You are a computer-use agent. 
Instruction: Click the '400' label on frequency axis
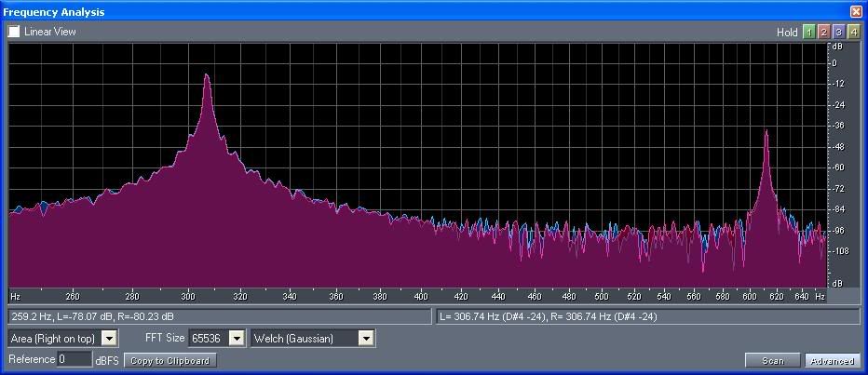421,297
